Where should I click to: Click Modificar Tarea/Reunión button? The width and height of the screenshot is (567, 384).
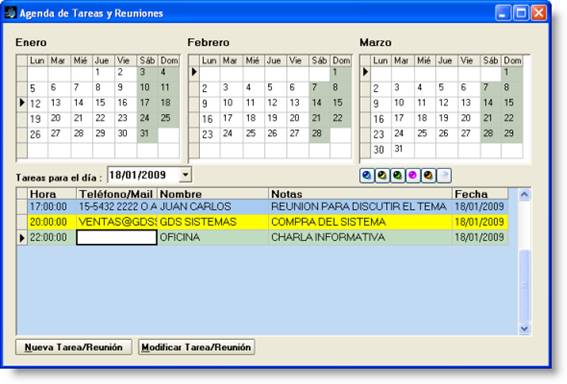point(196,347)
